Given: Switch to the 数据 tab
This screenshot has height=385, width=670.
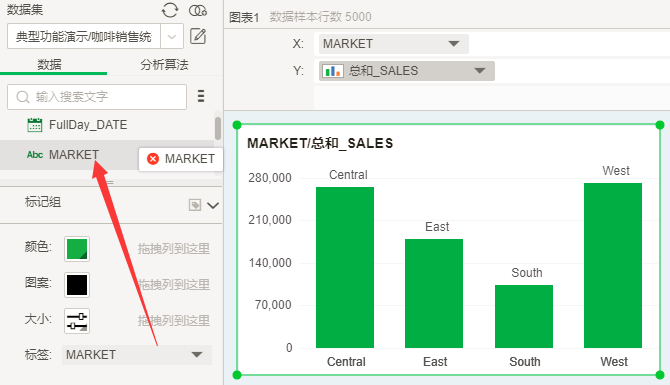Looking at the screenshot, I should click(50, 65).
